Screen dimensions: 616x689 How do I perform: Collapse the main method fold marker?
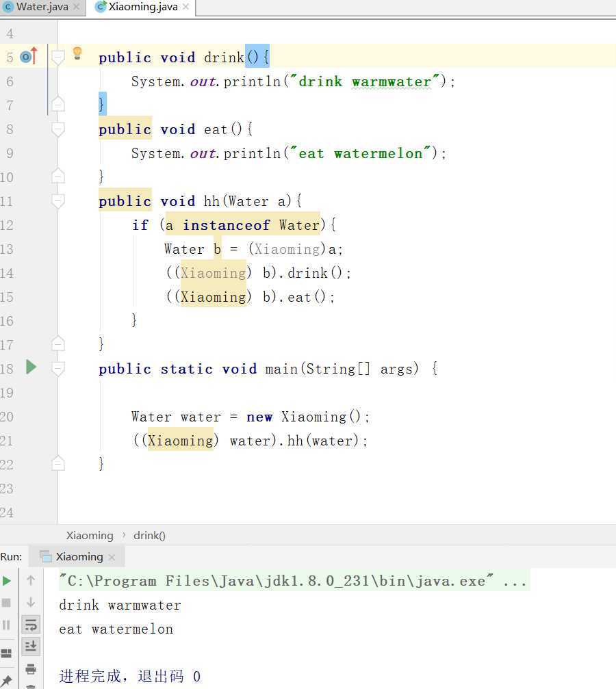coord(58,369)
